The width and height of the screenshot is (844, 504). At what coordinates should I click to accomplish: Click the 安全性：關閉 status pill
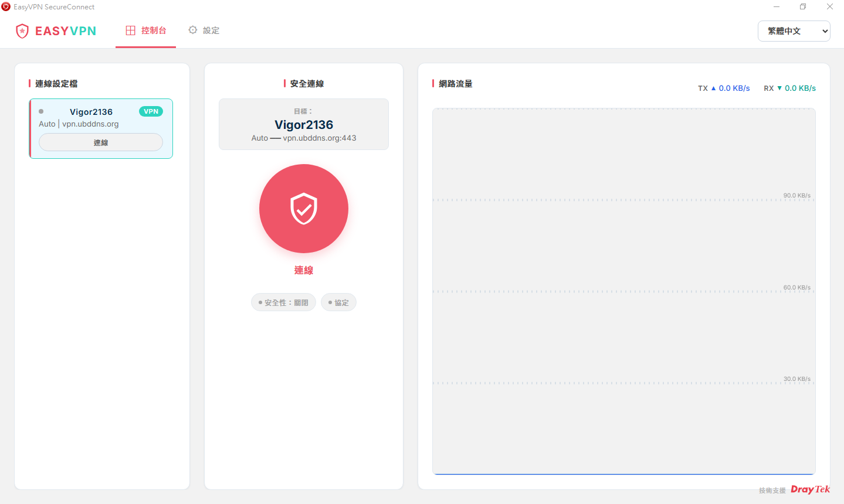click(x=284, y=302)
